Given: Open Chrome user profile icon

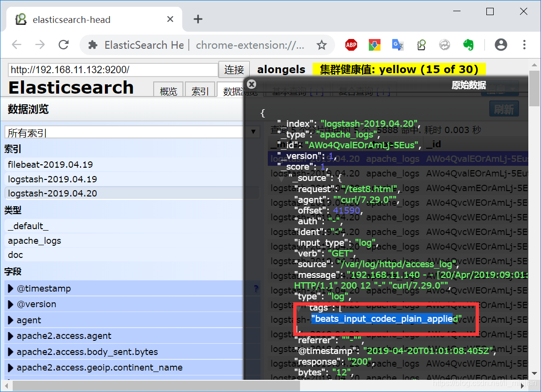Looking at the screenshot, I should pos(501,45).
